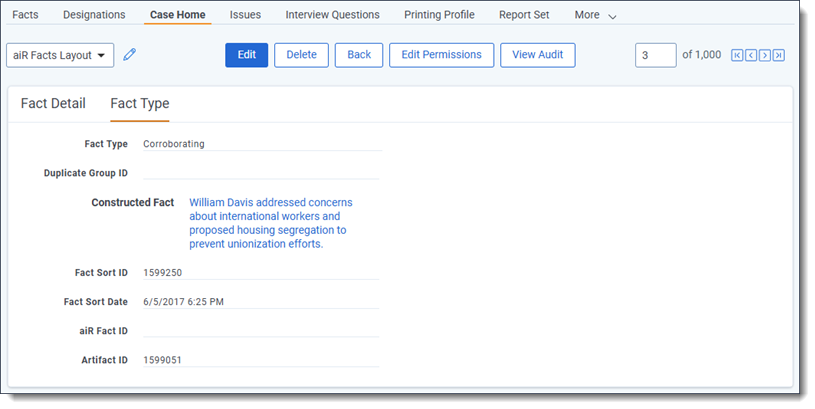This screenshot has height=409, width=815.
Task: Click the blue Edit button
Action: pos(246,55)
